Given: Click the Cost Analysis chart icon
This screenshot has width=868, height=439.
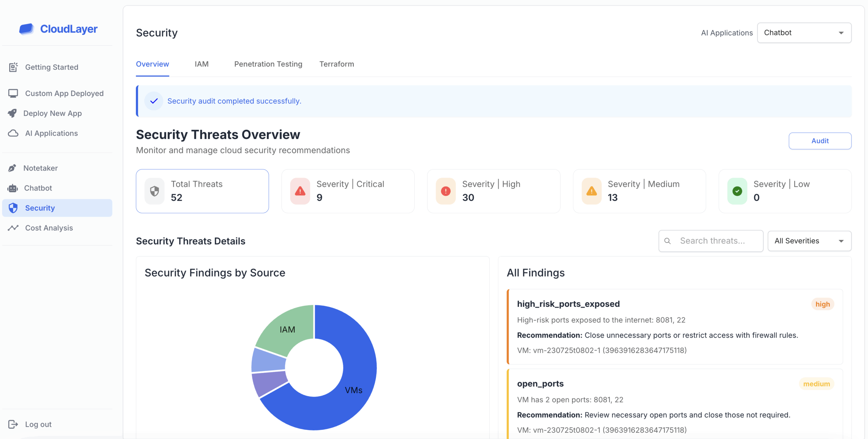Looking at the screenshot, I should pyautogui.click(x=13, y=228).
